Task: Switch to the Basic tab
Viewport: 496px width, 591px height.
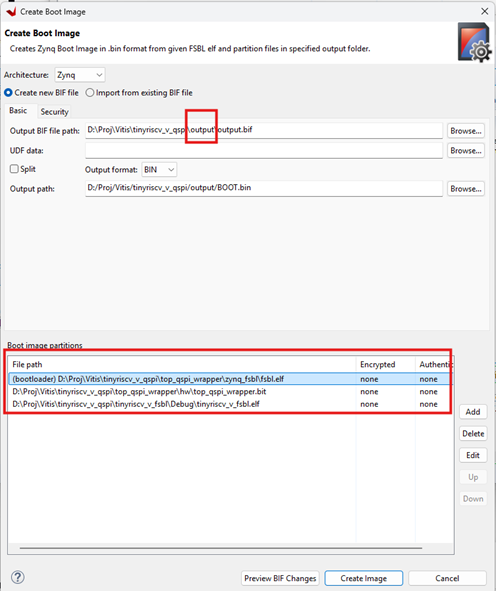Action: coord(18,110)
